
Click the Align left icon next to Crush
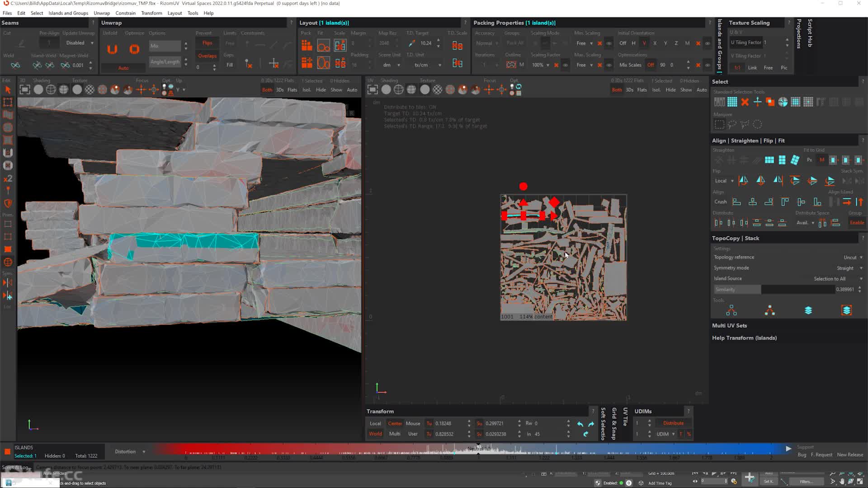tap(736, 202)
